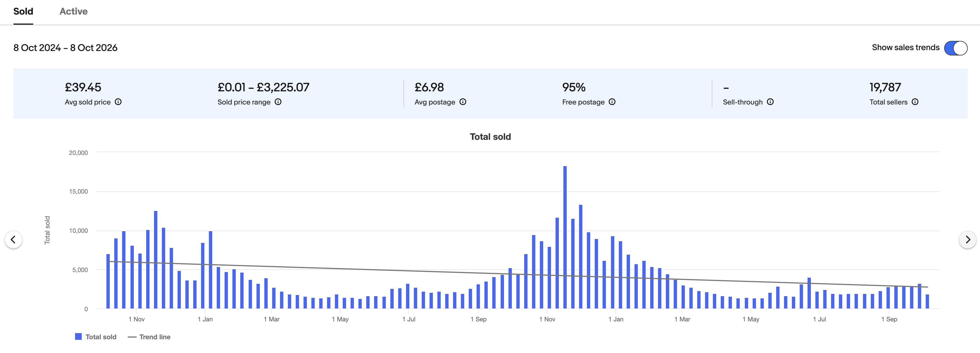Toggle the Trend line legend item
This screenshot has width=980, height=353.
click(149, 337)
